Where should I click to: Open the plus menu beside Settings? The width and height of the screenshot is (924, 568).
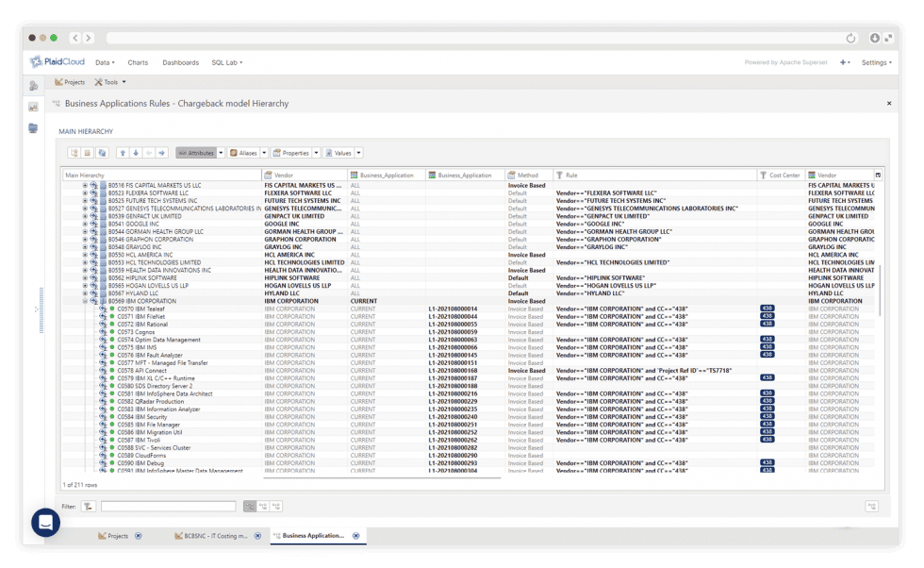(x=845, y=62)
